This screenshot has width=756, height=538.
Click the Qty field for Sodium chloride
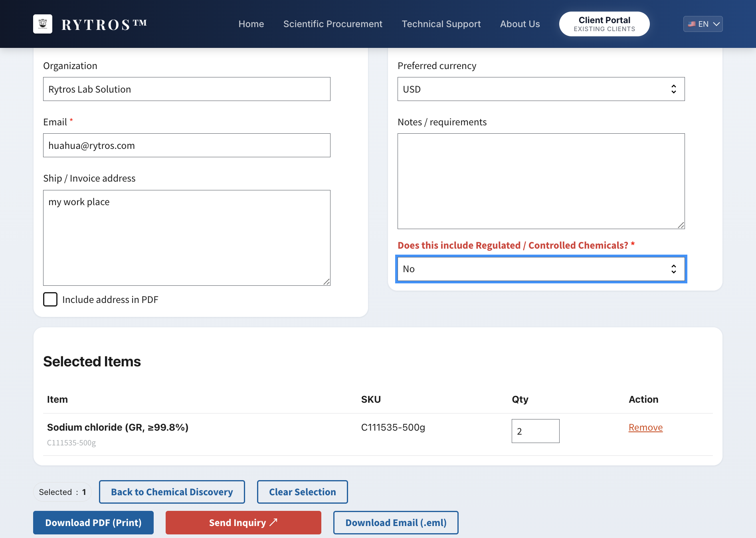pos(536,431)
